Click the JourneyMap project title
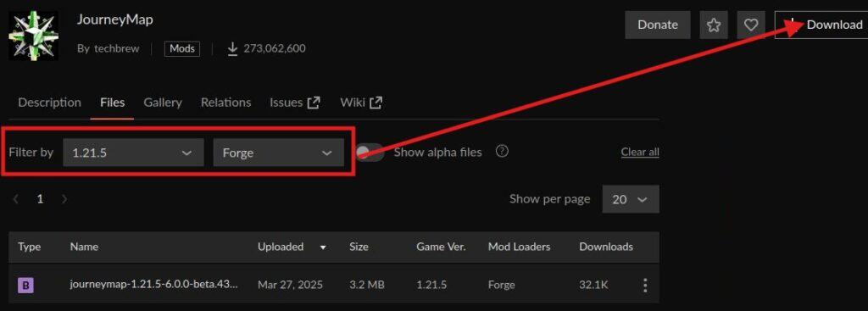Screen dimensions: 868x311 coord(115,20)
